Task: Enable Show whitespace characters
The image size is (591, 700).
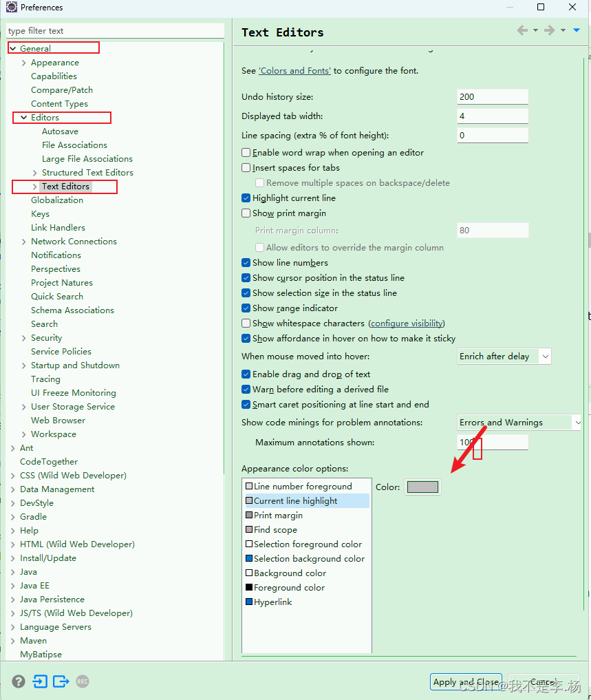Action: tap(246, 324)
